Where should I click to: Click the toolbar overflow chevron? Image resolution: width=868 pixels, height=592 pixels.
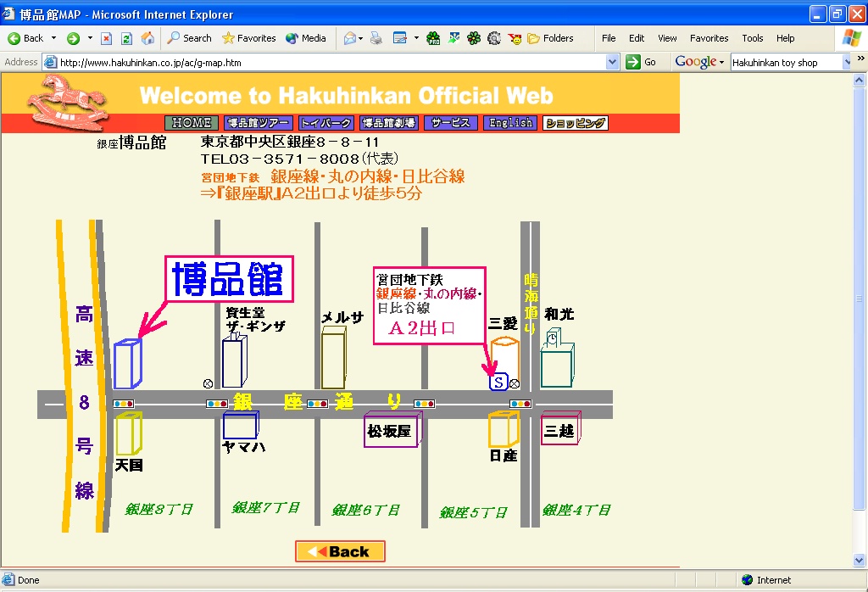coord(861,59)
